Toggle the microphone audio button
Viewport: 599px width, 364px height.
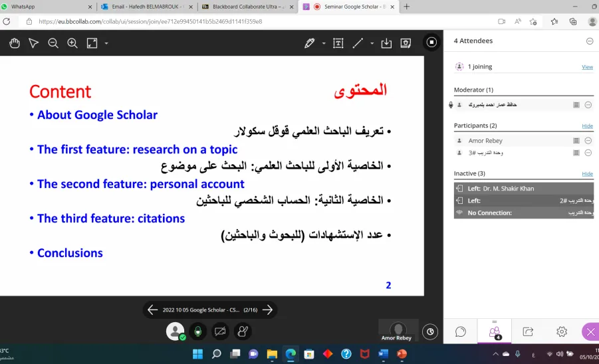point(198,331)
